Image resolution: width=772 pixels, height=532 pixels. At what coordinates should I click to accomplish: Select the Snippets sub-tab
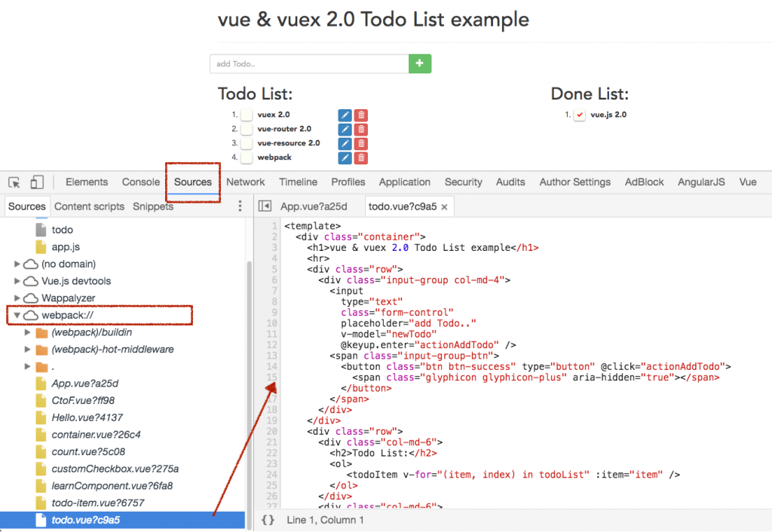(152, 206)
